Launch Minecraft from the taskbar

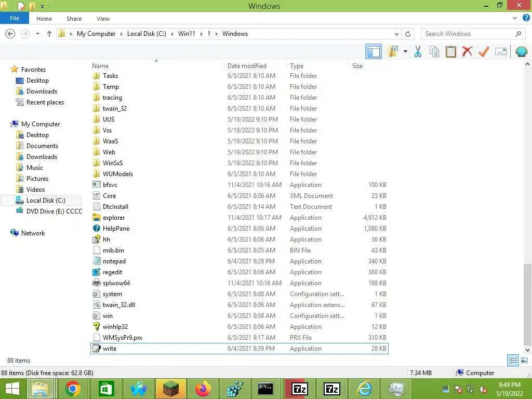[171, 389]
